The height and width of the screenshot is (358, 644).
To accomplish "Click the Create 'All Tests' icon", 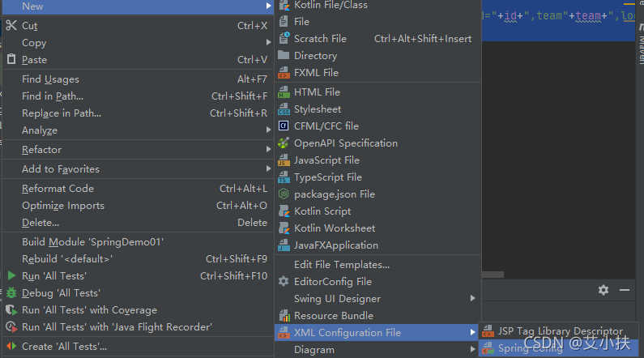I will pos(11,346).
